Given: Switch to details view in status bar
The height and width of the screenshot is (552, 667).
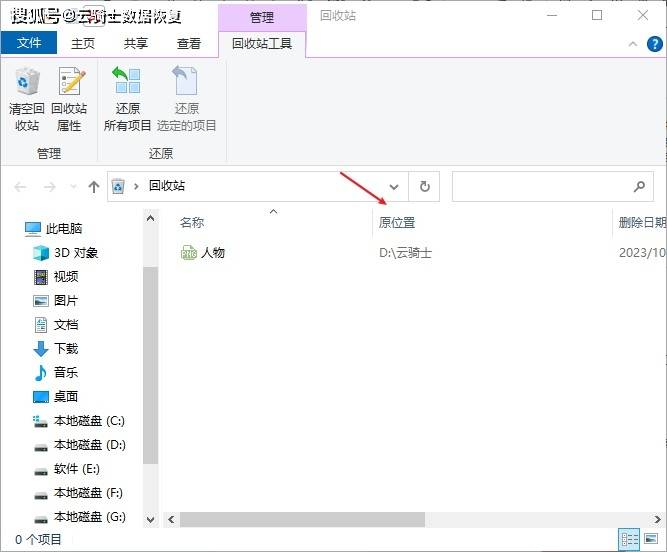Looking at the screenshot, I should (629, 540).
